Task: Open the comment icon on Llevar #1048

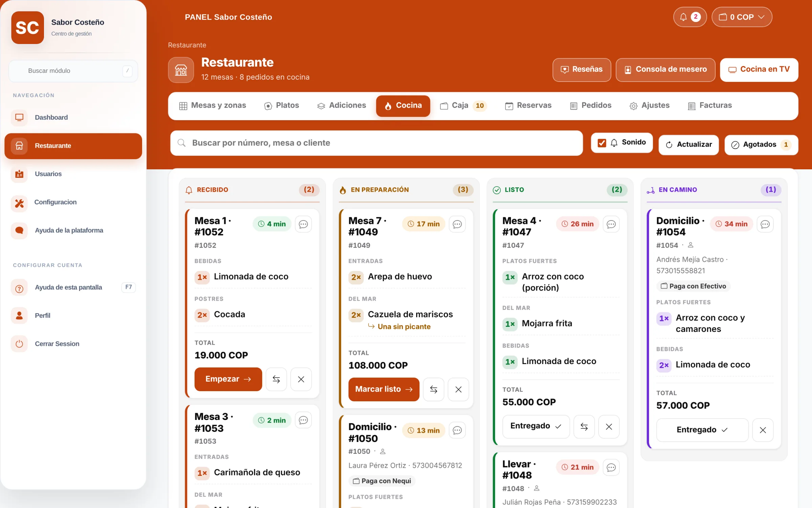Action: 611,467
